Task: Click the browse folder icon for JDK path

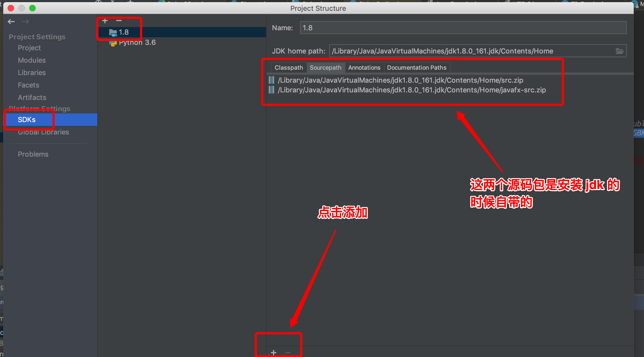Action: click(x=619, y=51)
